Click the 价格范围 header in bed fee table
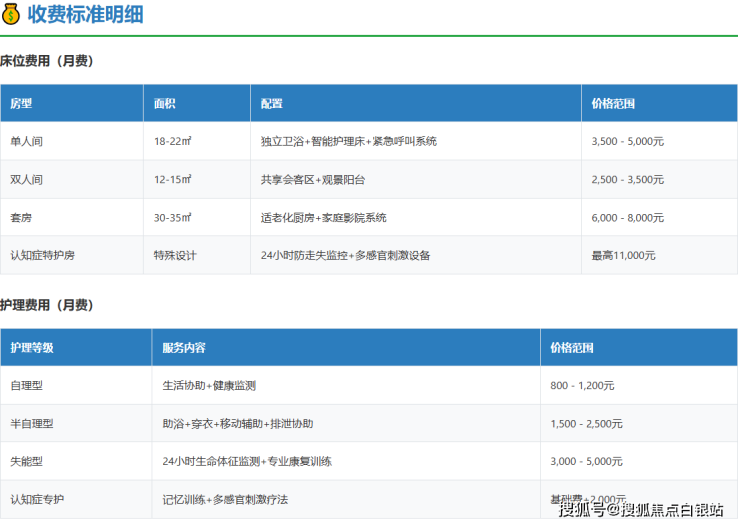This screenshot has width=740, height=526. (x=613, y=104)
